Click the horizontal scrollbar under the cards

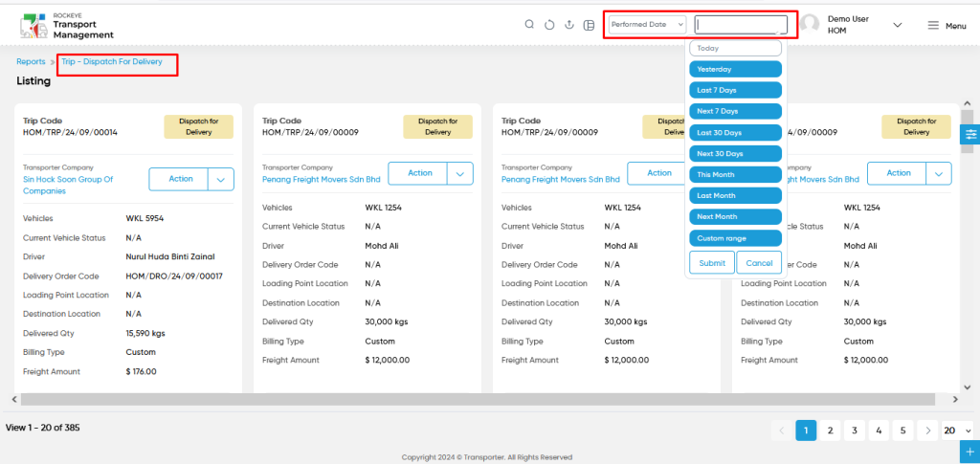point(477,399)
